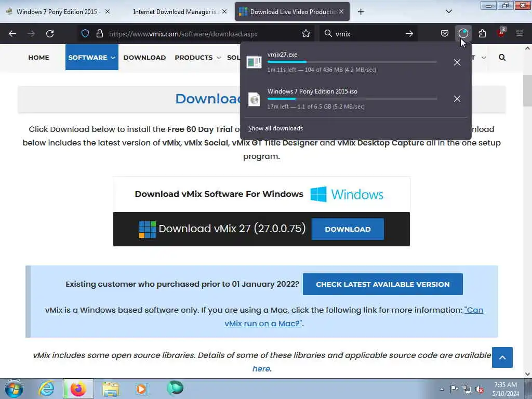Go to the HOME menu item
This screenshot has height=399, width=532.
(x=38, y=57)
